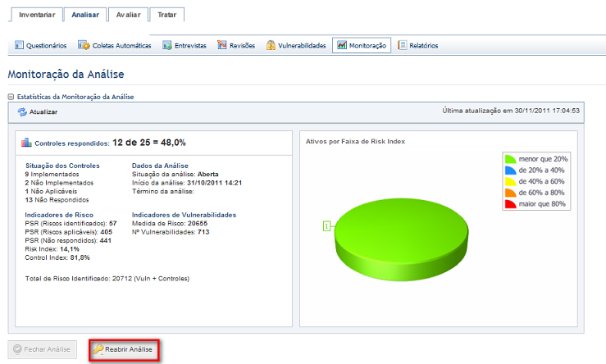Click 'Término da análise:' line

point(162,191)
